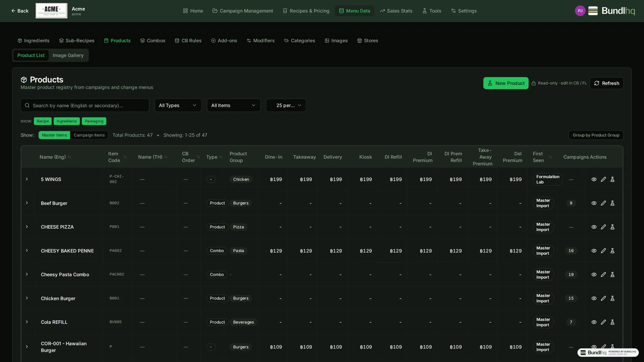Edit the Beef Burger product
Viewport: 644px width, 362px height.
(x=603, y=203)
